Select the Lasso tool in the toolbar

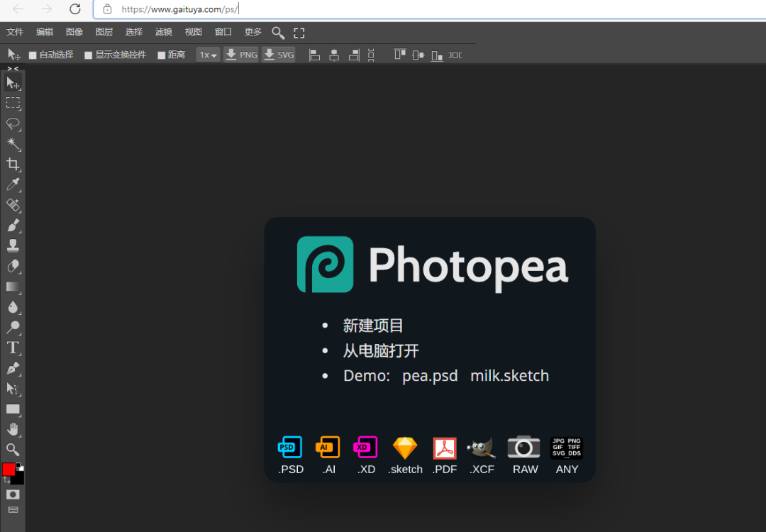pyautogui.click(x=13, y=124)
